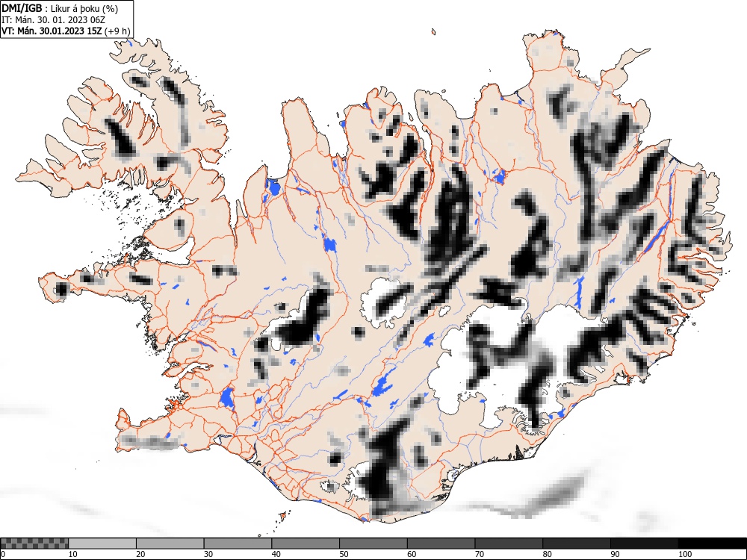747x560 pixels.
Task: Select the 10-20 light grey legend segment
Action: coord(102,544)
